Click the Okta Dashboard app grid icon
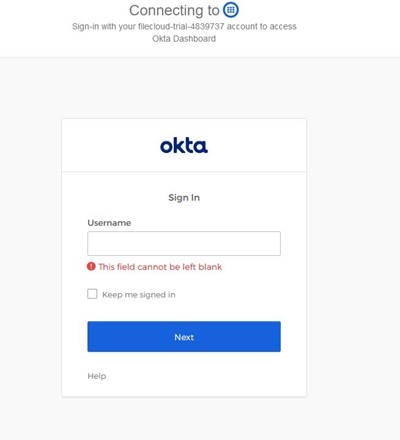 click(x=231, y=10)
